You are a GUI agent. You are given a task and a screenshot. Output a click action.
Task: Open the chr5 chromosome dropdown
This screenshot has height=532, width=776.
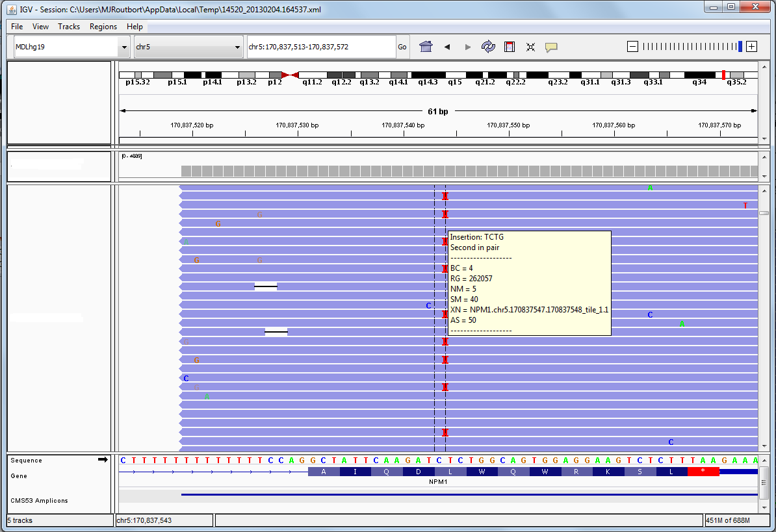point(188,47)
